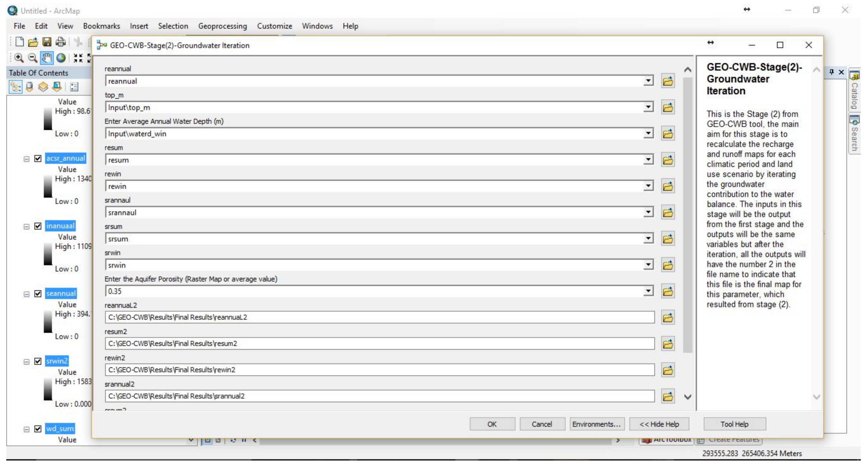Open Aquifer Porosity dropdown arrow
The image size is (868, 467).
point(648,291)
